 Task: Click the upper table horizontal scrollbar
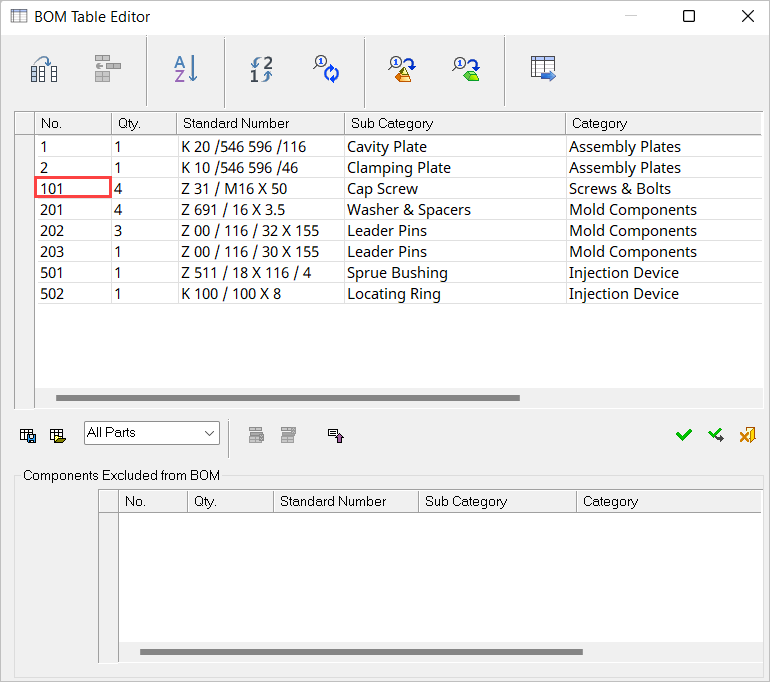[x=288, y=398]
